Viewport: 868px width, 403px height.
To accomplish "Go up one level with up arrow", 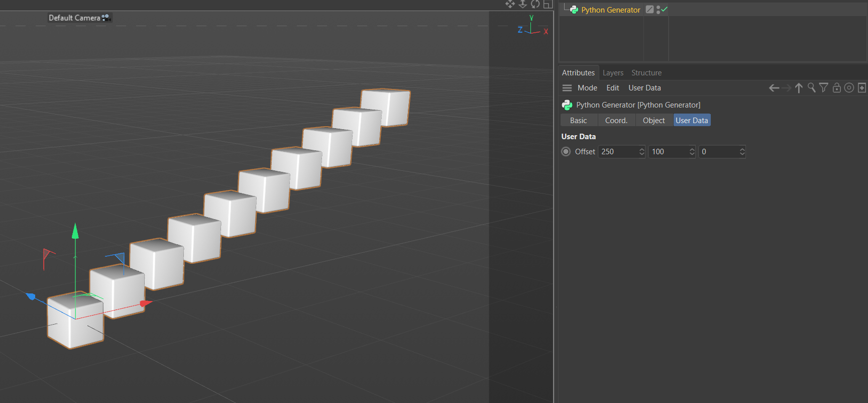I will (x=799, y=88).
